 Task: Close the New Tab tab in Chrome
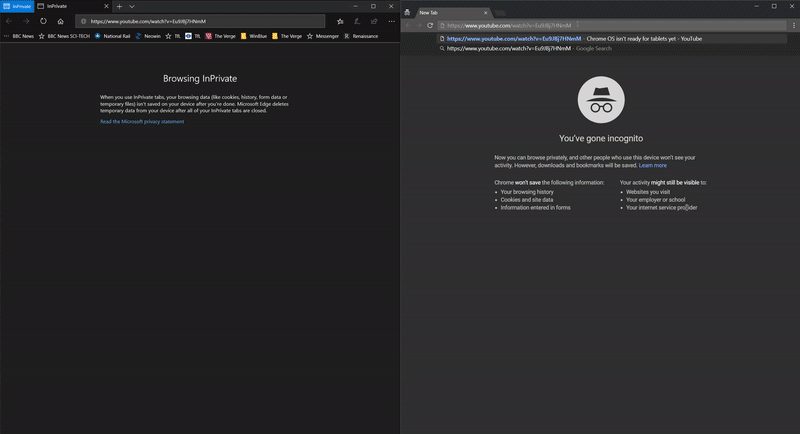[x=485, y=13]
